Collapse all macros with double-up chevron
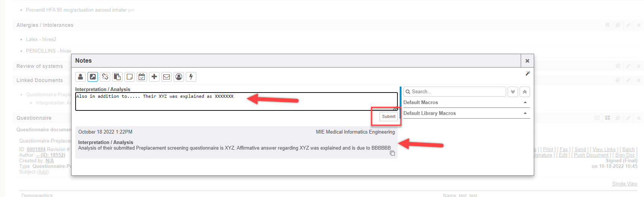This screenshot has height=197, width=644. (x=525, y=92)
